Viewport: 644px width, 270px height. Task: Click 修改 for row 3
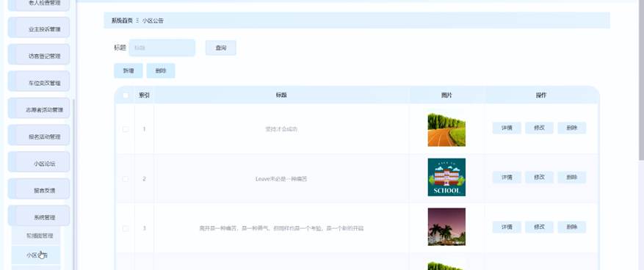(x=539, y=227)
